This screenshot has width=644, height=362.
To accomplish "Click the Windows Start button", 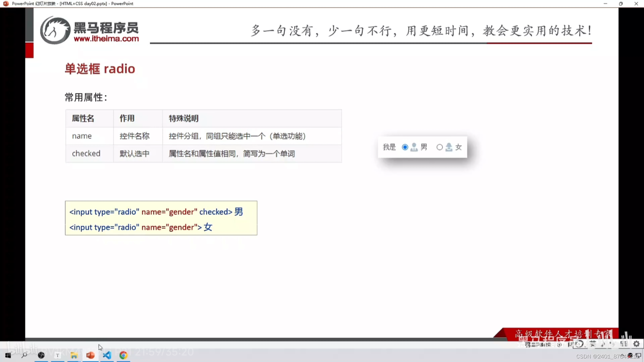I will 8,355.
